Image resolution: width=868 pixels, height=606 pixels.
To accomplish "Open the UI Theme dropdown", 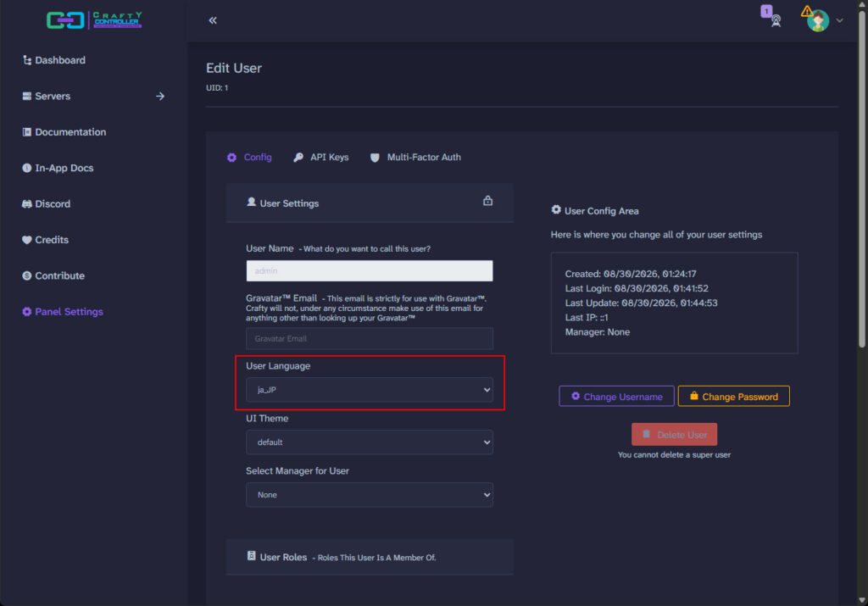I will (370, 442).
